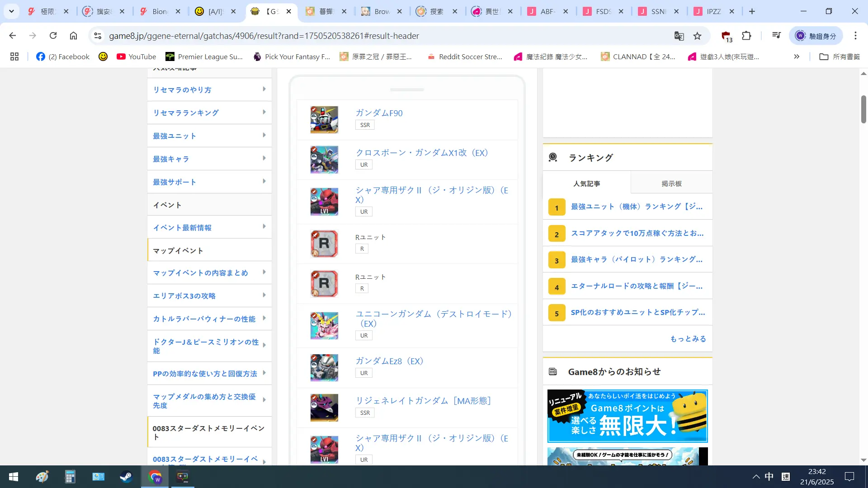
Task: Open the Google Translate icon in address bar
Action: tap(679, 36)
